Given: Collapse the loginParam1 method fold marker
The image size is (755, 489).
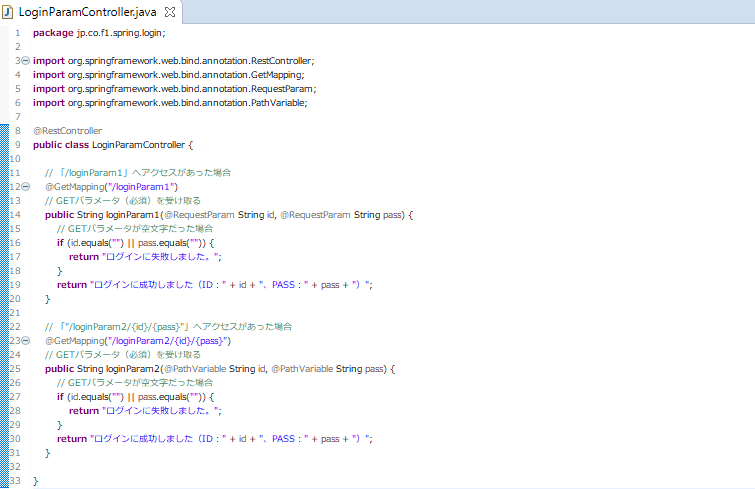Looking at the screenshot, I should pyautogui.click(x=24, y=186).
